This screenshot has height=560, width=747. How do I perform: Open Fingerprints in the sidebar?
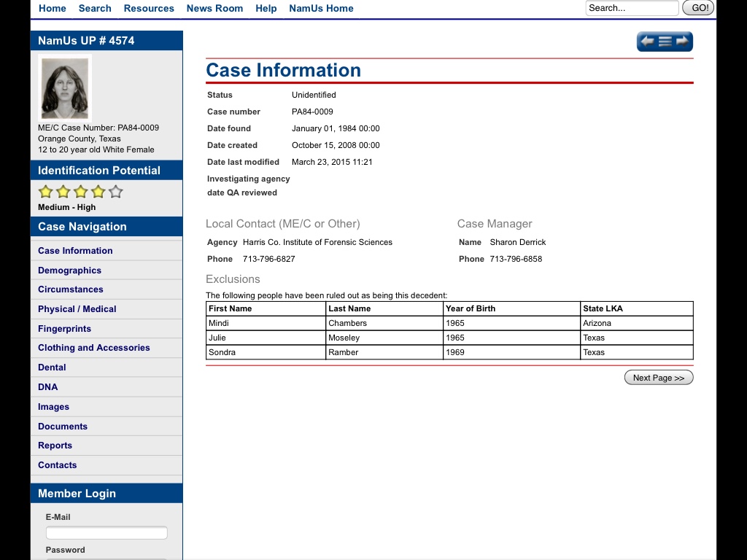click(64, 329)
